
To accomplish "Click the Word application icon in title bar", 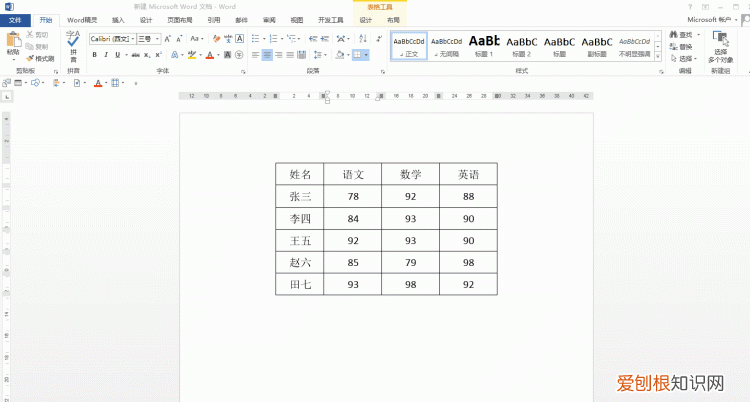I will click(9, 7).
